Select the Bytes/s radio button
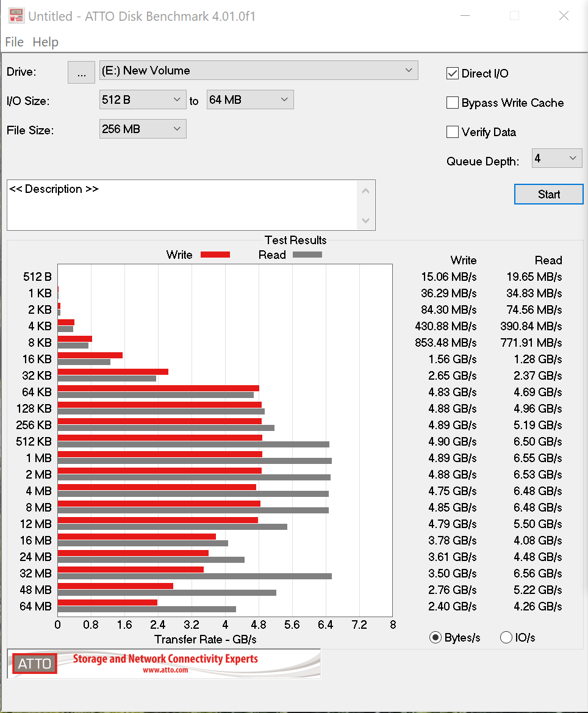Screen dimensions: 588x713 click(436, 638)
